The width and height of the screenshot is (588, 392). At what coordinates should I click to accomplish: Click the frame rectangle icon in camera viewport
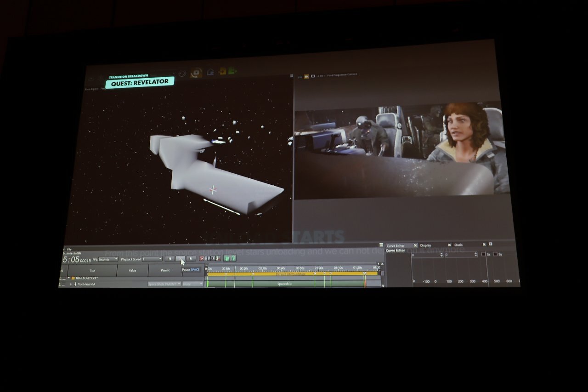point(313,76)
